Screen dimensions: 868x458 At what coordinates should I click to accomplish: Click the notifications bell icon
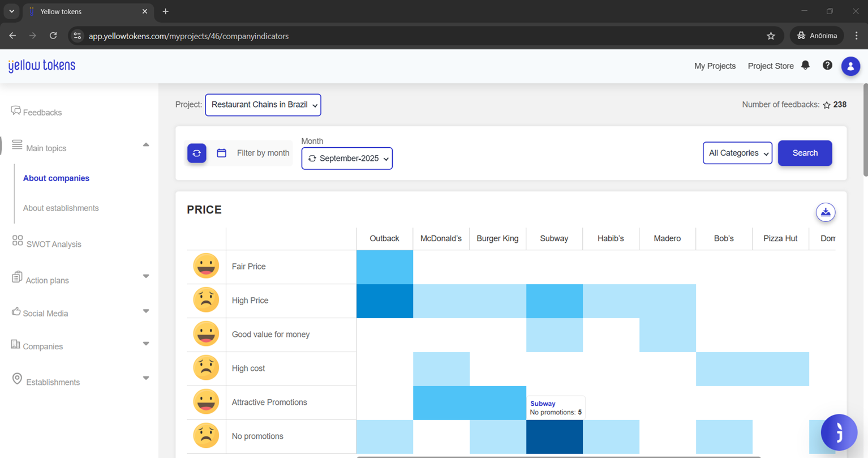(805, 66)
